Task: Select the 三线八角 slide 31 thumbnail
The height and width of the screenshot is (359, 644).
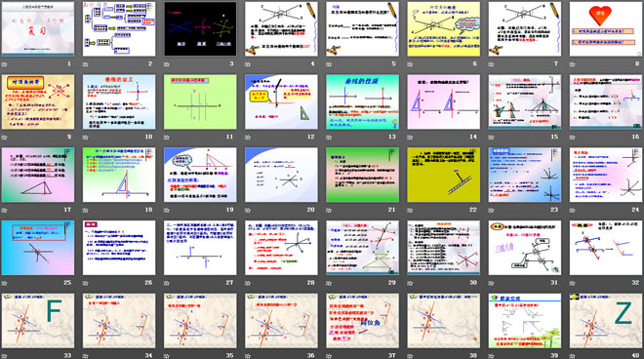Action: [x=525, y=248]
